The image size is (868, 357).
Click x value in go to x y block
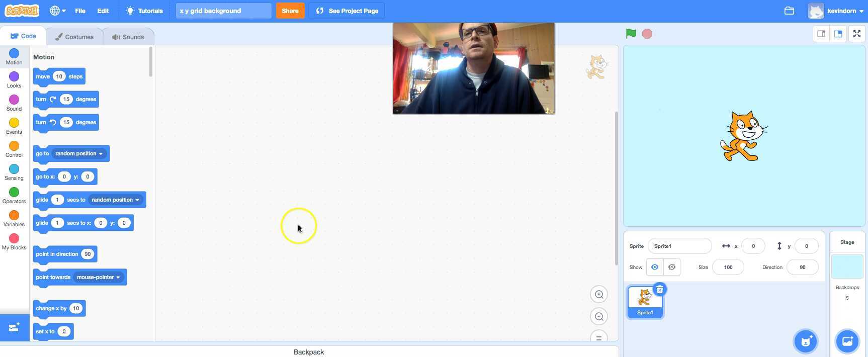(64, 176)
